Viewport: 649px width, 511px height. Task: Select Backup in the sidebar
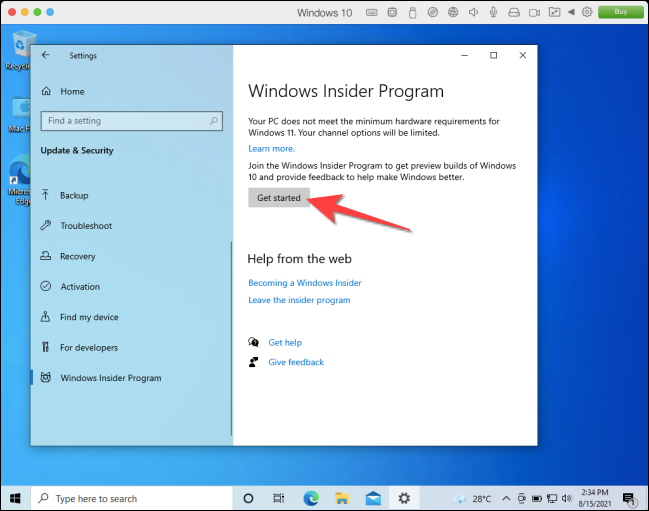[x=74, y=196]
